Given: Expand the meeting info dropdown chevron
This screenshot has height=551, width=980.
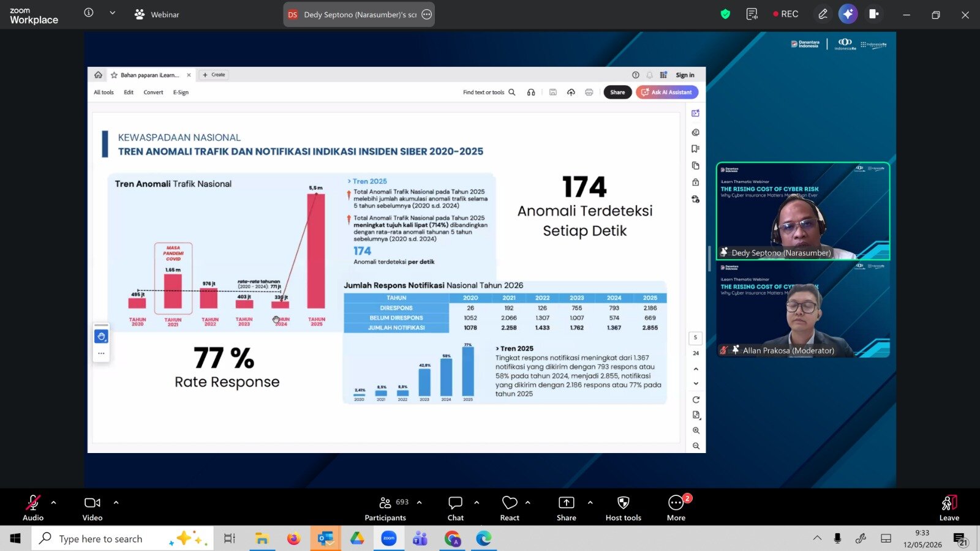Looking at the screenshot, I should tap(112, 13).
